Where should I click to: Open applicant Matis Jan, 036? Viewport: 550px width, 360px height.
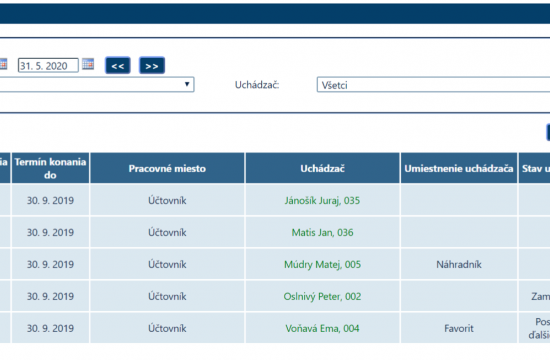pyautogui.click(x=322, y=232)
